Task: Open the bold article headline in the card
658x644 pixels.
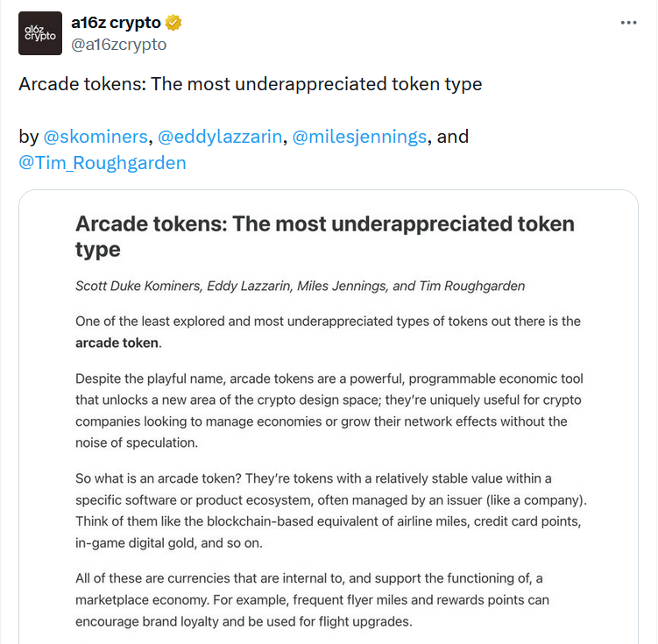Action: pyautogui.click(x=324, y=236)
